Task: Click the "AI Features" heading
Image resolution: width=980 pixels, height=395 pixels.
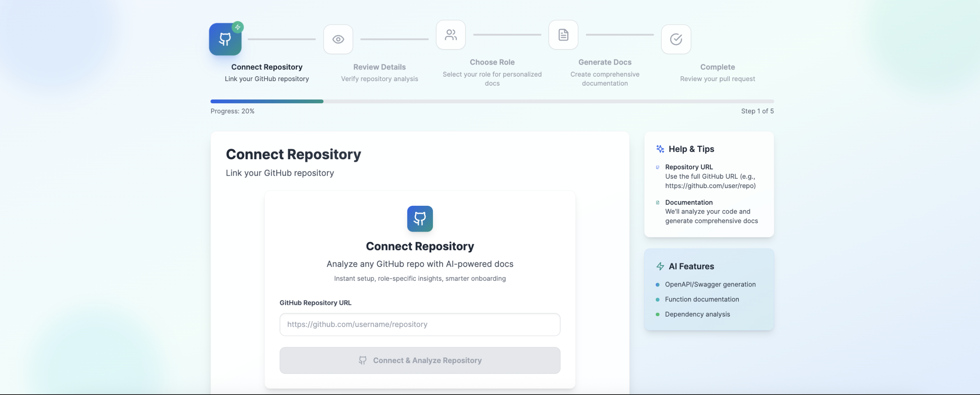Action: [691, 267]
